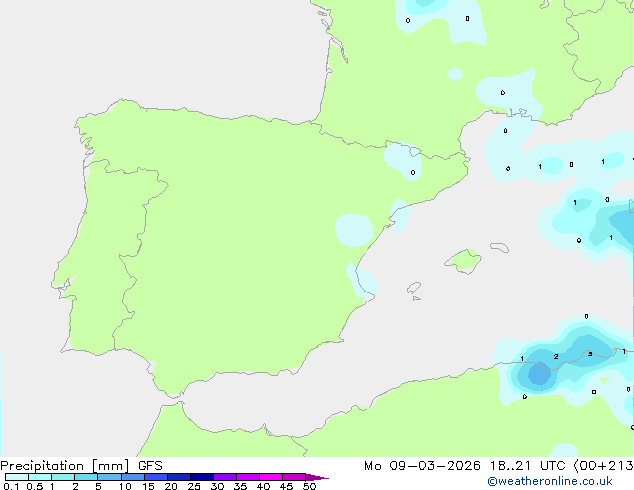Click the '0.1' legend scale label

click(11, 486)
